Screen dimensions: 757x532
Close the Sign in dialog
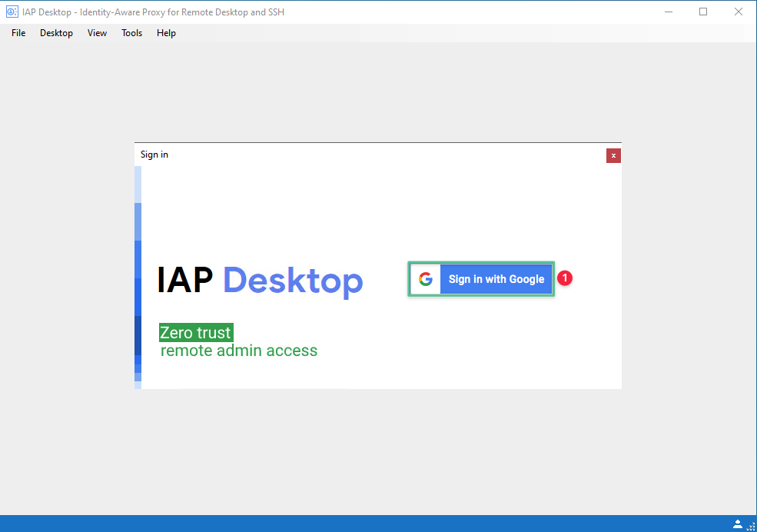[x=613, y=155]
